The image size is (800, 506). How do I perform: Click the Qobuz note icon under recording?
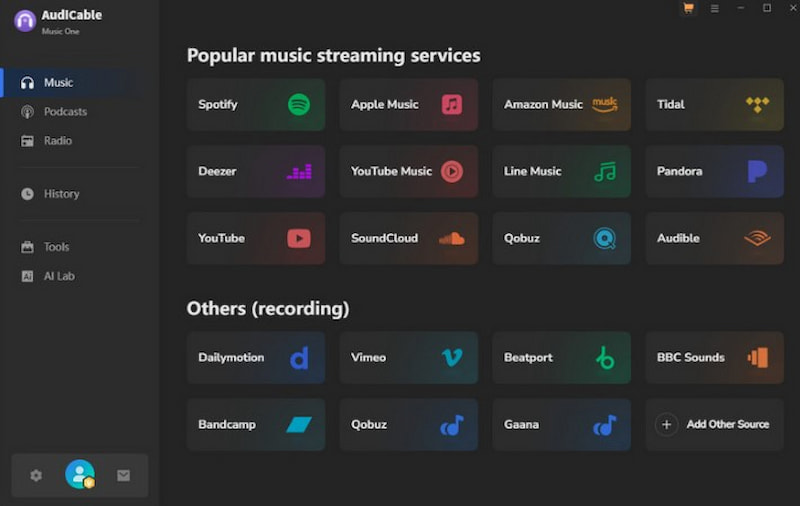coord(452,425)
